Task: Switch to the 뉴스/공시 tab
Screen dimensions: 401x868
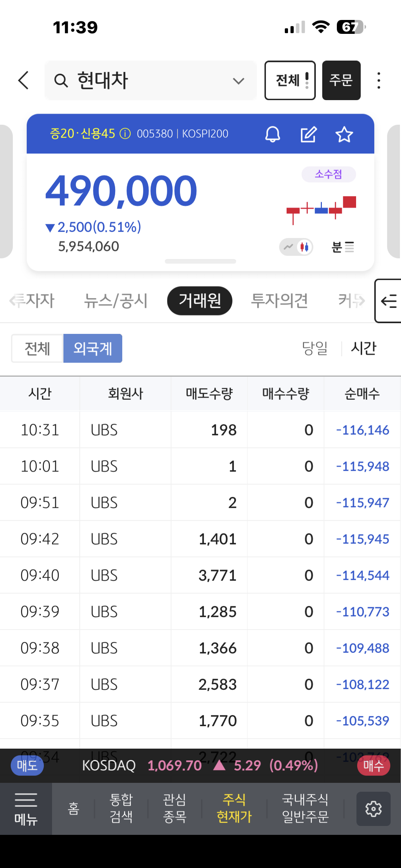Action: click(116, 301)
